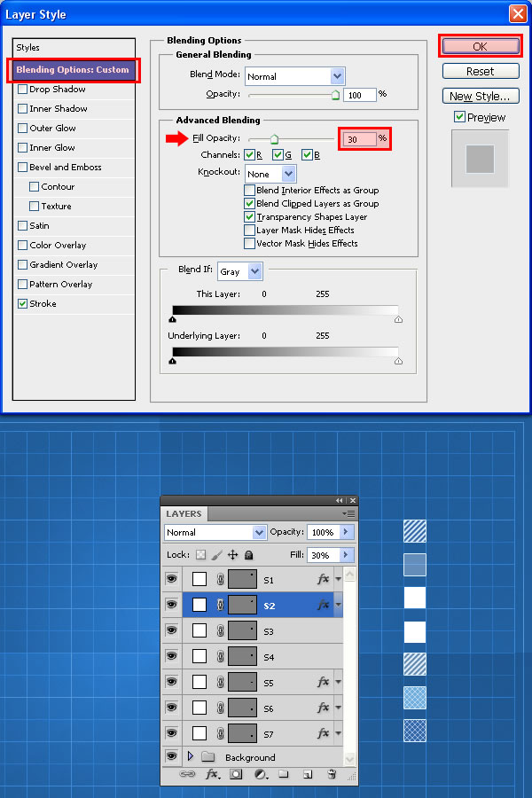
Task: Select Blending Options: Custom in styles list
Action: (x=74, y=70)
